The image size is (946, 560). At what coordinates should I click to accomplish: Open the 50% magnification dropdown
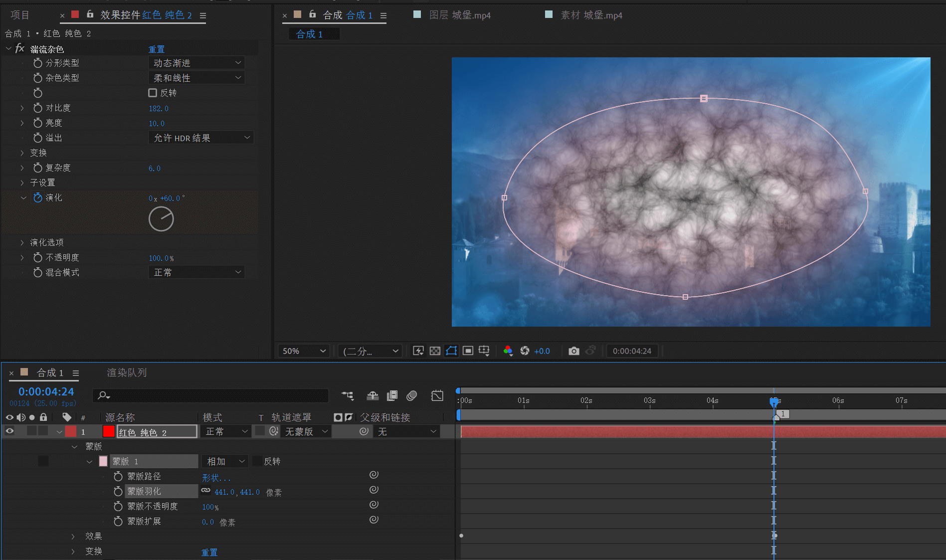coord(304,351)
